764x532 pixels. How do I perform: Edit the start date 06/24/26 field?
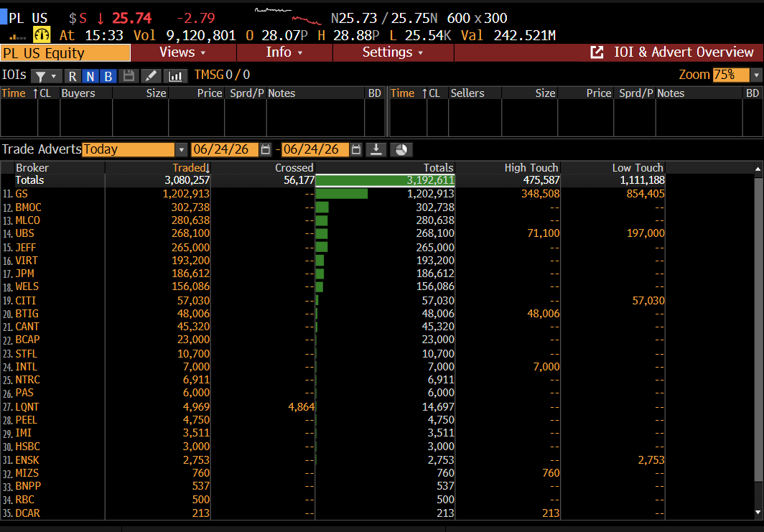225,149
